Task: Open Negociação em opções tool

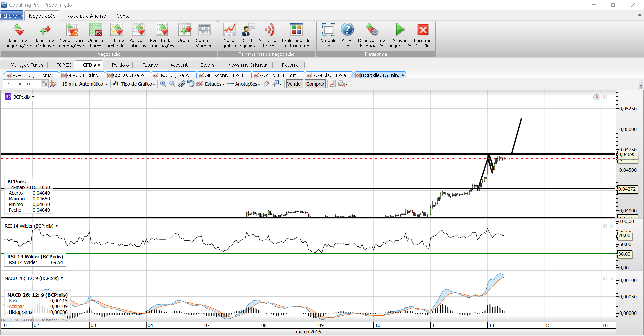Action: [x=71, y=36]
